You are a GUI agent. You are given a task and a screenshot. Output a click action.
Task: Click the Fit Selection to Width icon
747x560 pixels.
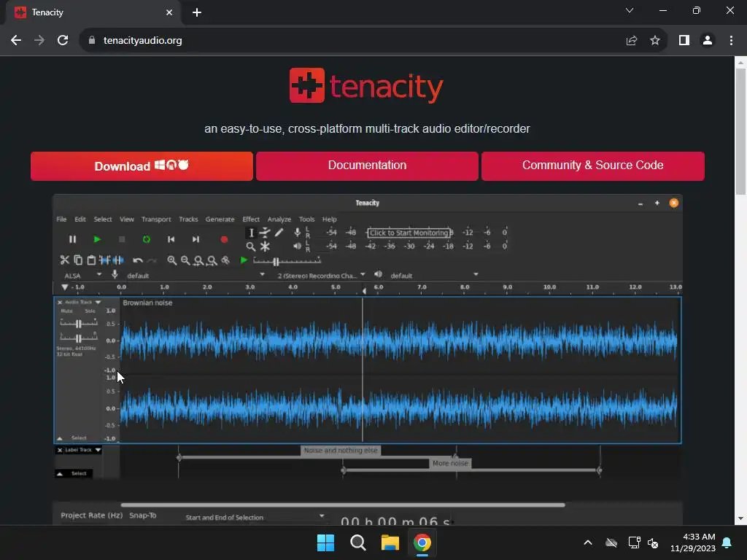tap(198, 260)
